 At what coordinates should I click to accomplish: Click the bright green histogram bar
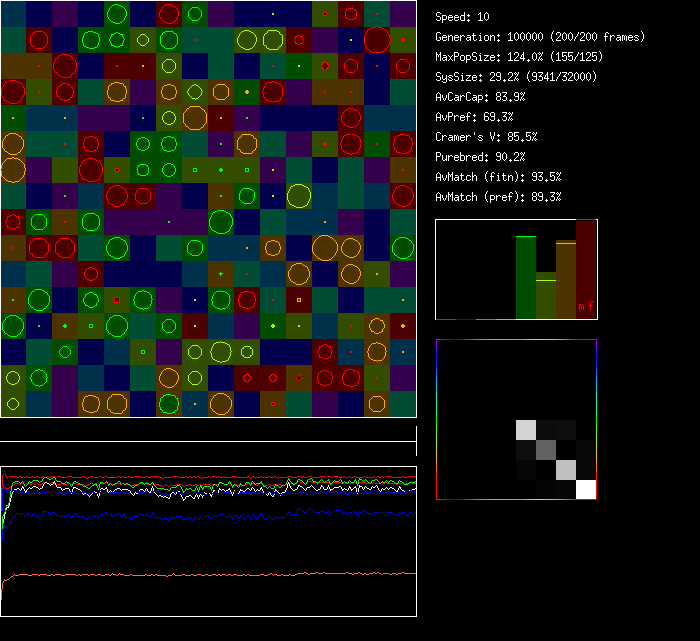click(526, 277)
